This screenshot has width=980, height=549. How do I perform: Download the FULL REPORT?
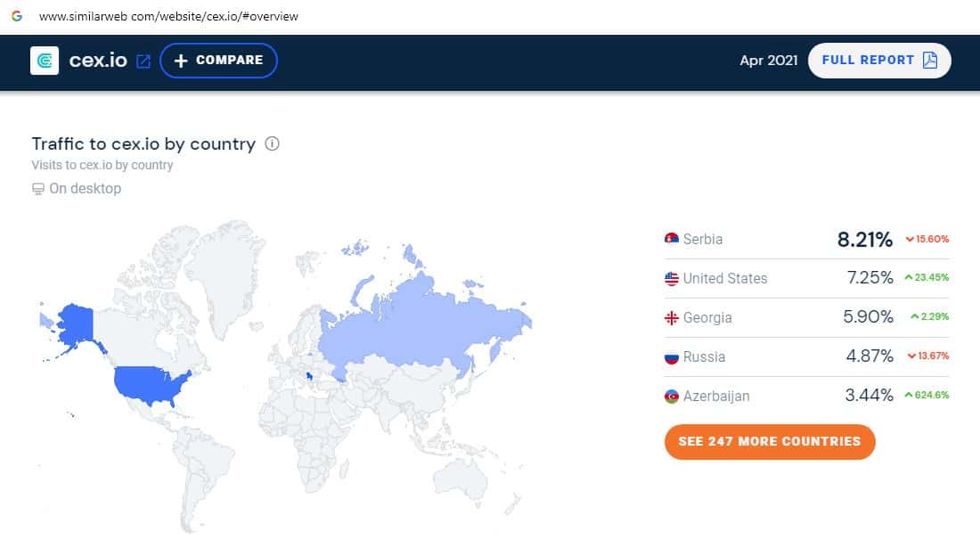click(879, 61)
